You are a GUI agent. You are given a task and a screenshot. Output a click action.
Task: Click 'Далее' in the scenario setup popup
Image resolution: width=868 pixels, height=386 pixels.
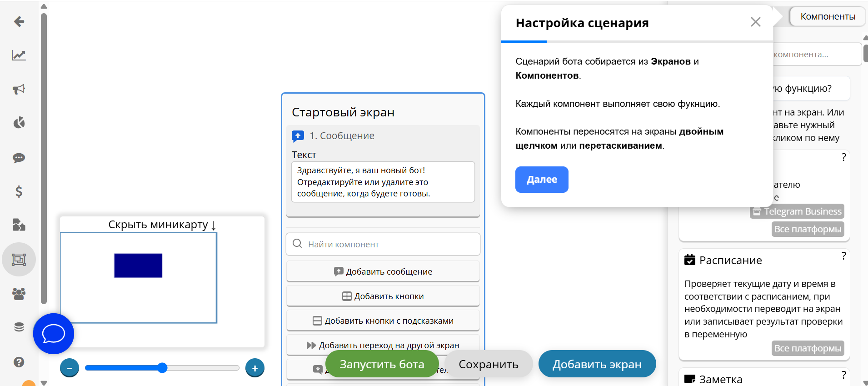tap(542, 180)
